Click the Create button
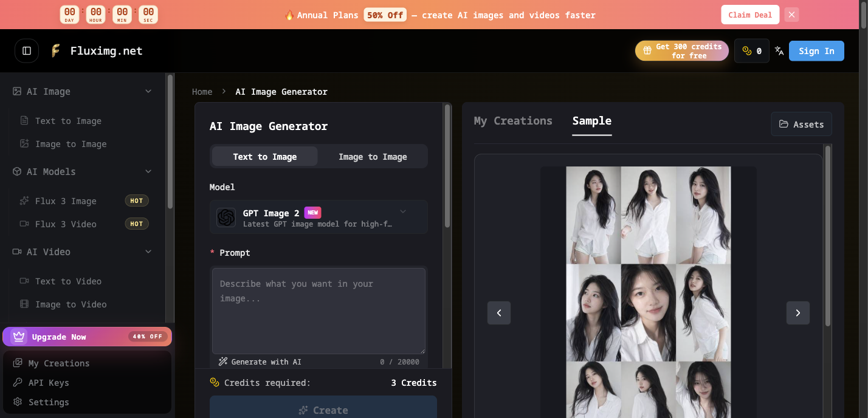The image size is (868, 418). coord(323,407)
